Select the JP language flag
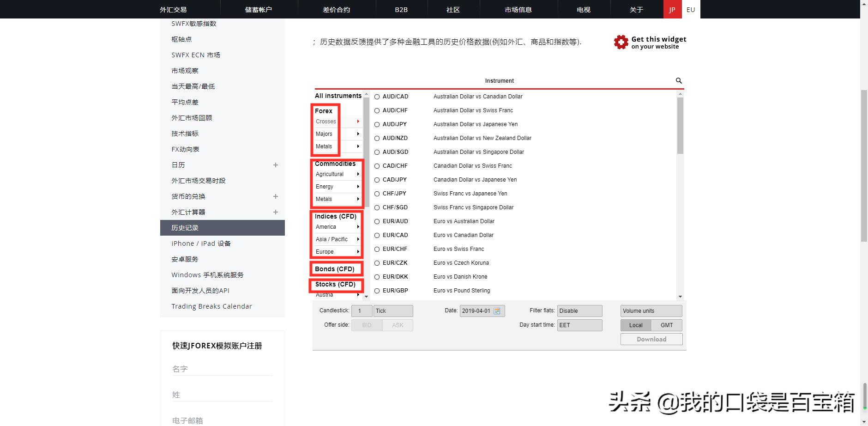Viewport: 868px width, 426px height. [x=672, y=9]
